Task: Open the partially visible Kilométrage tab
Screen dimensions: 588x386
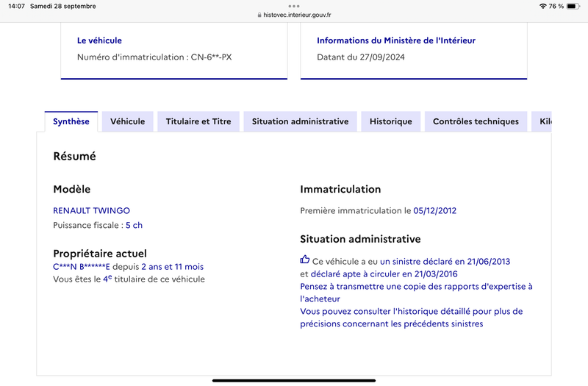Action: point(542,121)
